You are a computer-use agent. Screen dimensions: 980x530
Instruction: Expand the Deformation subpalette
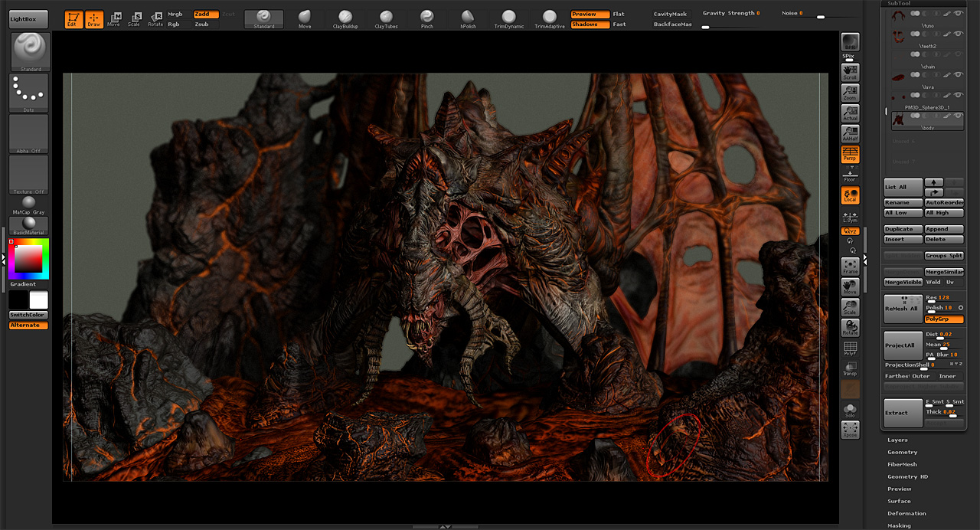[x=906, y=513]
